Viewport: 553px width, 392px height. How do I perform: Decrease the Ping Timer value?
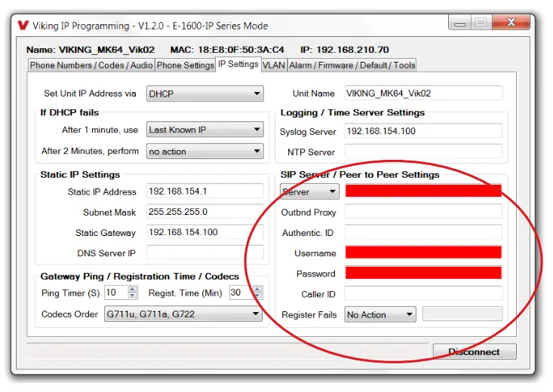point(133,296)
